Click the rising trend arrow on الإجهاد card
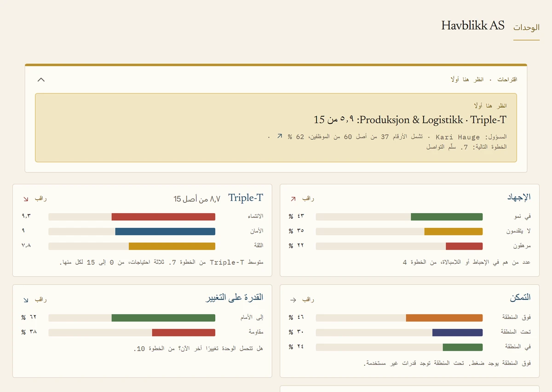 click(293, 199)
